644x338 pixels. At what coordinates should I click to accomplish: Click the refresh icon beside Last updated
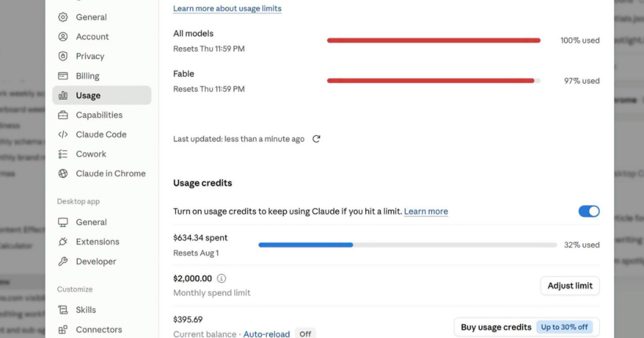click(x=316, y=139)
